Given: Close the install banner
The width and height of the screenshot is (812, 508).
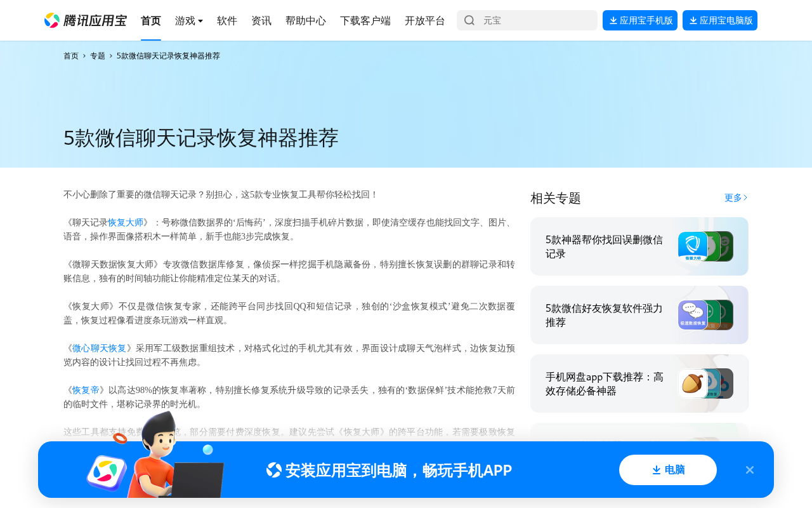Looking at the screenshot, I should 750,470.
